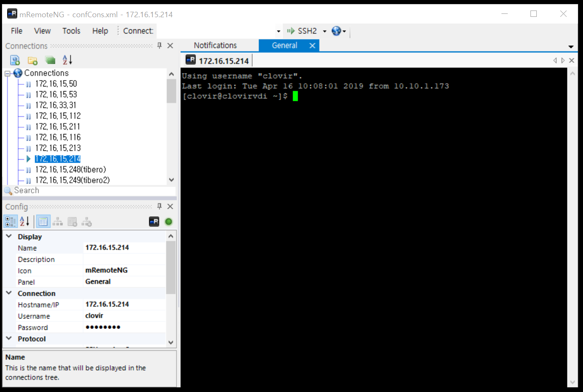Screen dimensions: 583x392
Task: Close the General tab with its X
Action: point(312,45)
